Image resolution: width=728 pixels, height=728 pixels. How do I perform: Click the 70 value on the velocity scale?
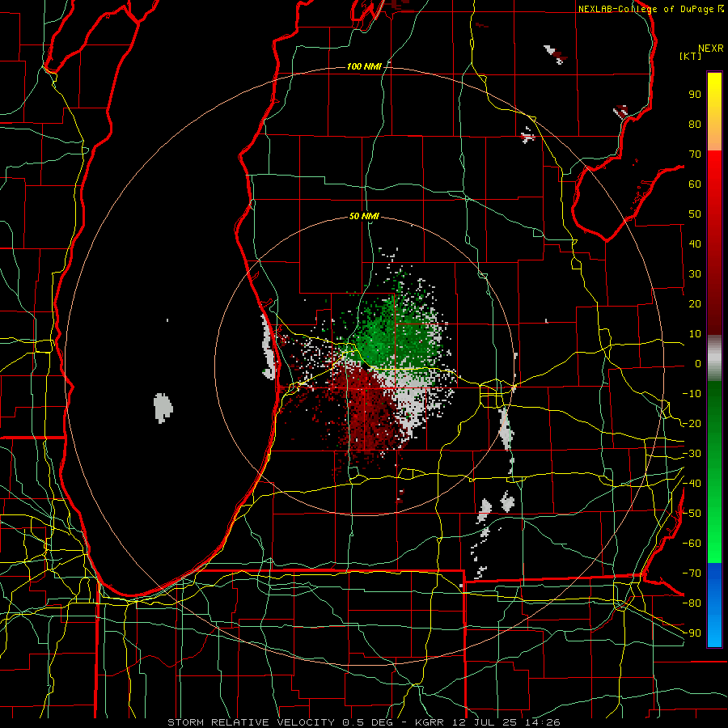pyautogui.click(x=695, y=154)
